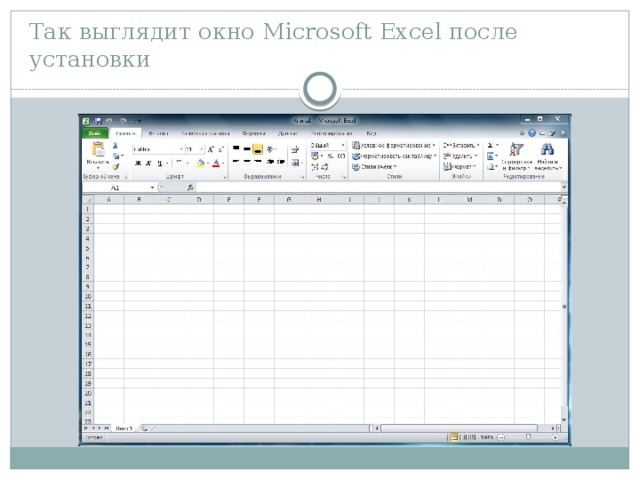Toggle Middle Align in alignment group
Viewport: 640px width, 480px height.
(247, 149)
